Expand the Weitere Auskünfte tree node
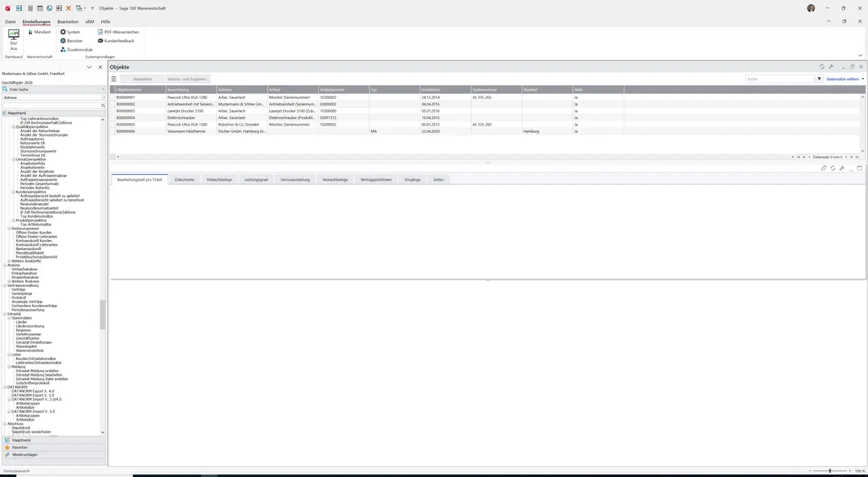This screenshot has height=477, width=868. (x=9, y=261)
